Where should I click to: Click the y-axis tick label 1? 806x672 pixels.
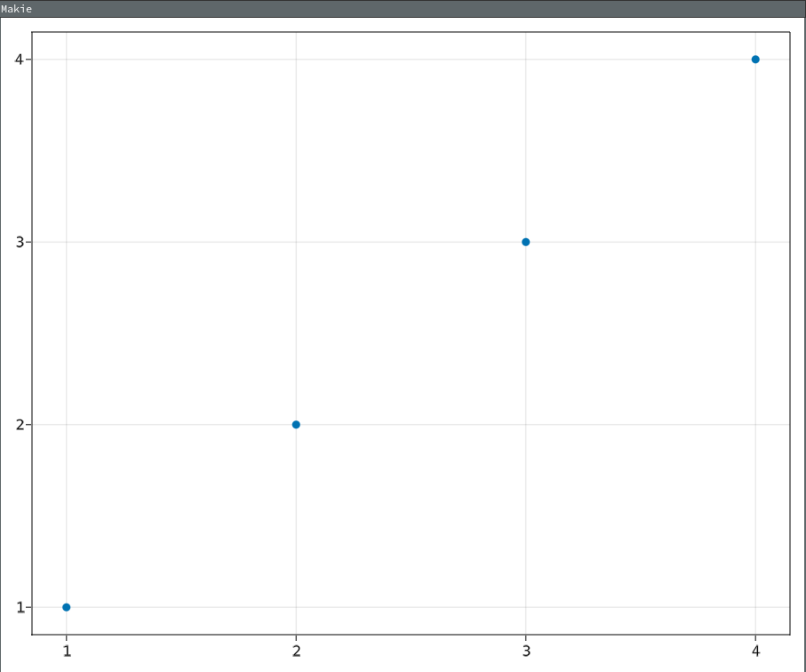(x=20, y=607)
